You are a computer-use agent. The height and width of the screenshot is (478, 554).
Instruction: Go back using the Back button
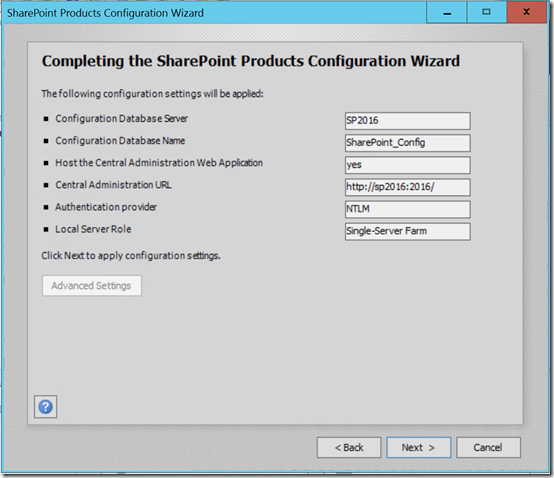click(x=349, y=448)
